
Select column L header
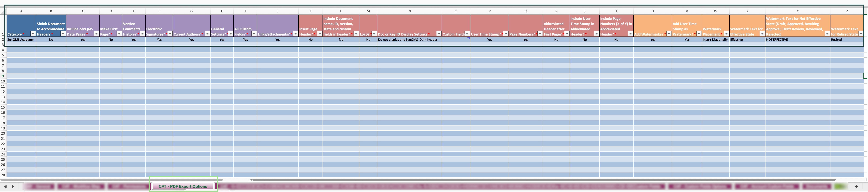pos(341,11)
